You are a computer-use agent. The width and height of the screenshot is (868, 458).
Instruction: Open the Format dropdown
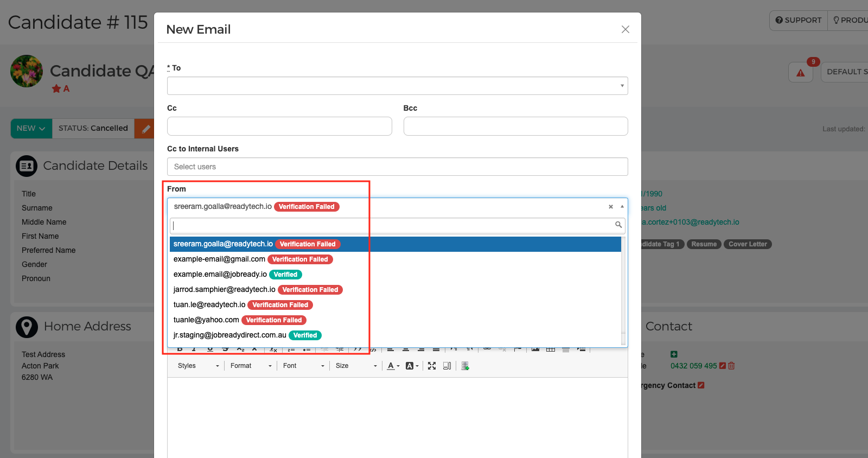click(251, 366)
